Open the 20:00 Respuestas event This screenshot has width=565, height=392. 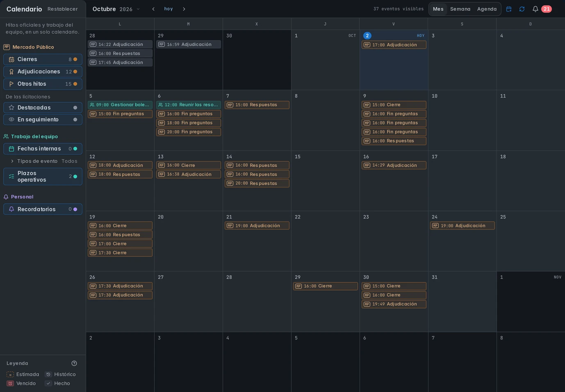pos(257,183)
